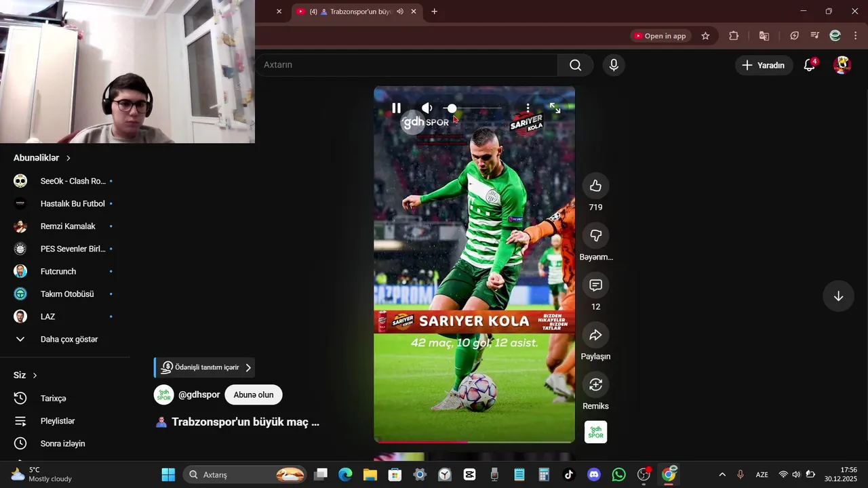The image size is (868, 488).
Task: Open WhatsApp from the taskbar
Action: coord(618,474)
